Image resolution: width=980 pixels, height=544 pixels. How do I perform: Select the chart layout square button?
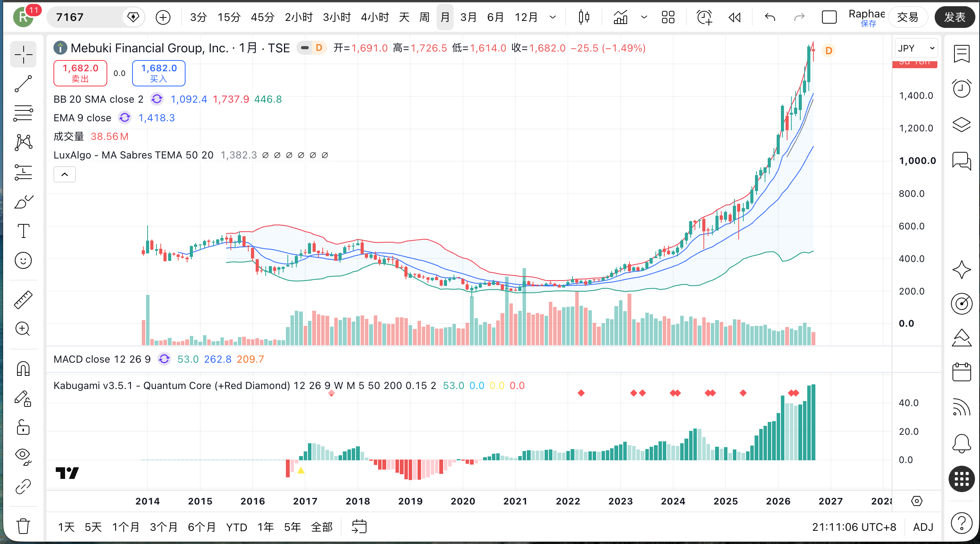[829, 17]
